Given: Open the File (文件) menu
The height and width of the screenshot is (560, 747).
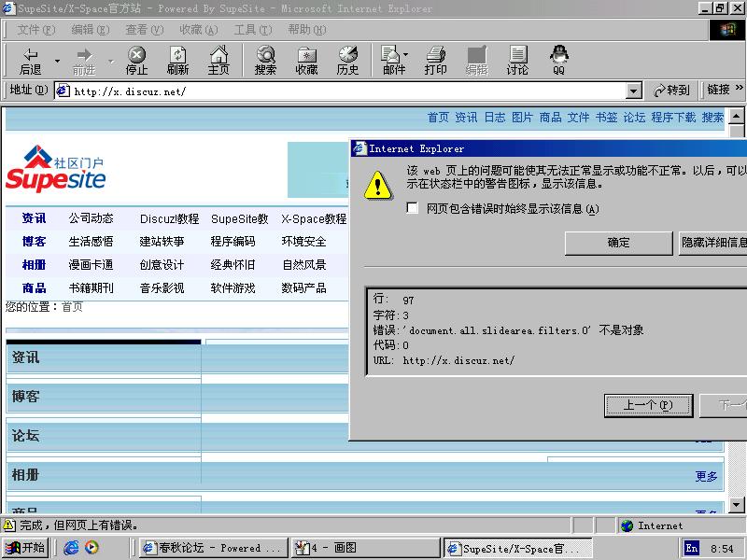Looking at the screenshot, I should coord(36,30).
